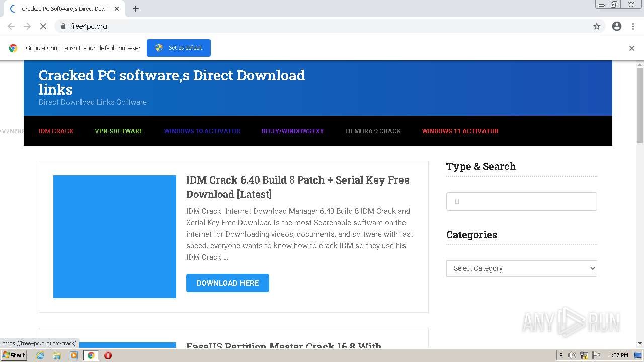The width and height of the screenshot is (644, 362).
Task: Open Windows Explorer folder icon in taskbar
Action: 57,355
